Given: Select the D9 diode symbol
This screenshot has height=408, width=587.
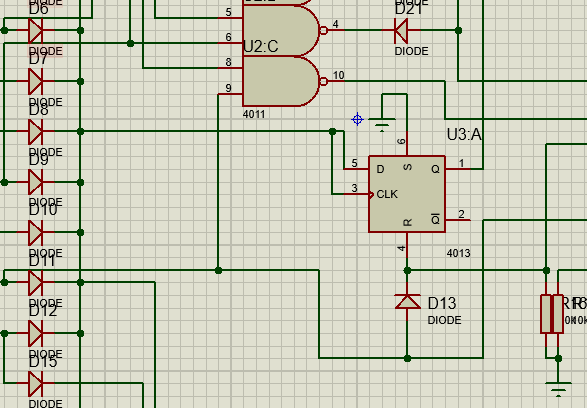Looking at the screenshot, I should [36, 182].
